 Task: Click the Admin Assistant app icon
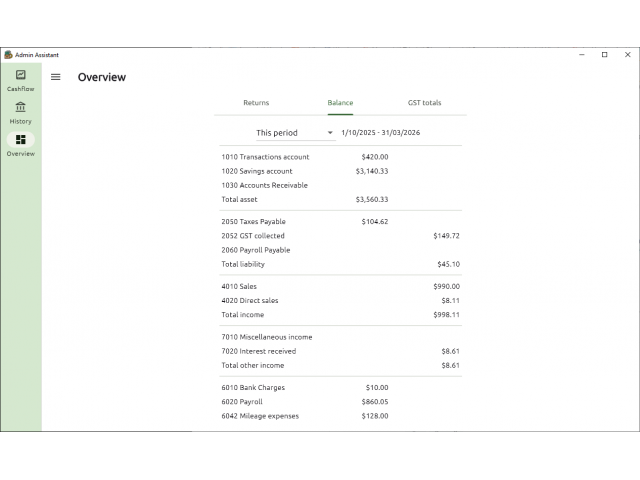pos(8,54)
